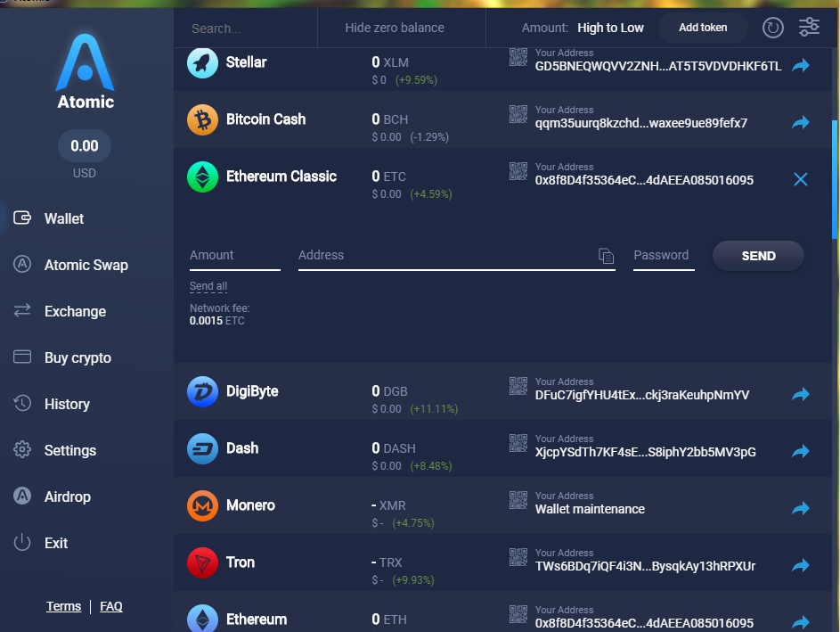
Task: Show QR code for DigiByte address
Action: pos(518,387)
